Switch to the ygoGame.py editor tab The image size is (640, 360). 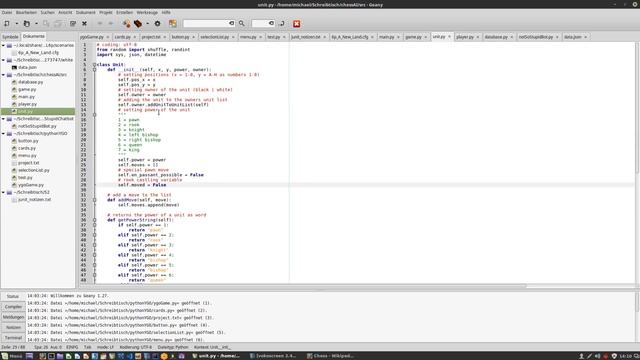click(92, 37)
